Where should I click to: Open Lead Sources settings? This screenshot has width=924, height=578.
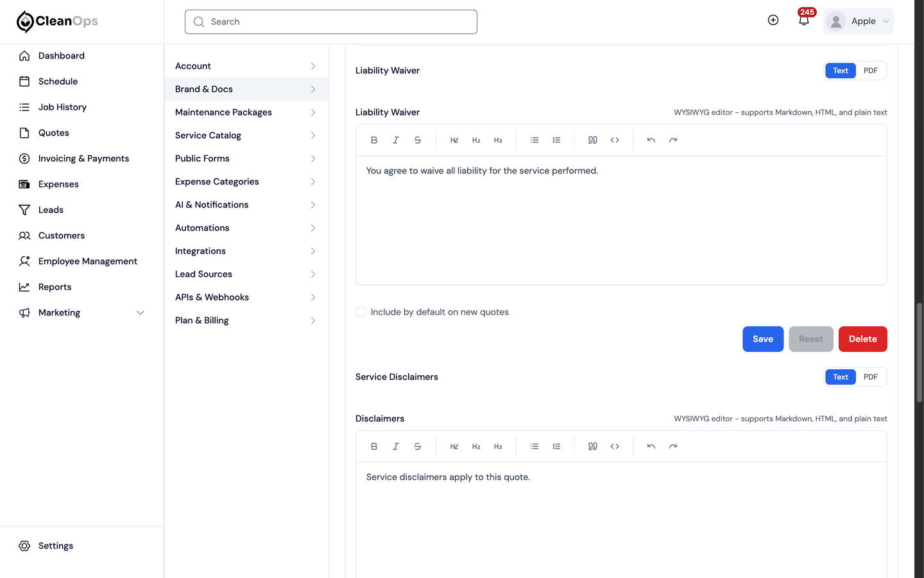tap(246, 274)
